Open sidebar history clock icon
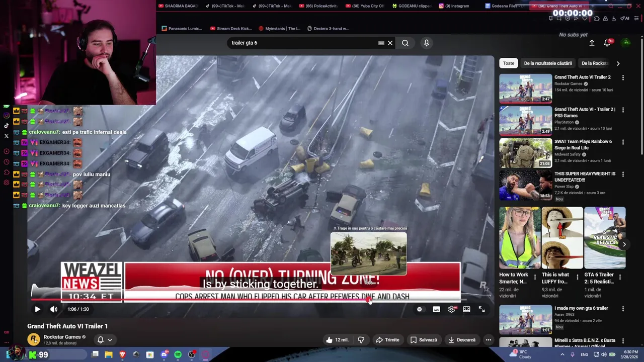The width and height of the screenshot is (644, 362). [7, 162]
